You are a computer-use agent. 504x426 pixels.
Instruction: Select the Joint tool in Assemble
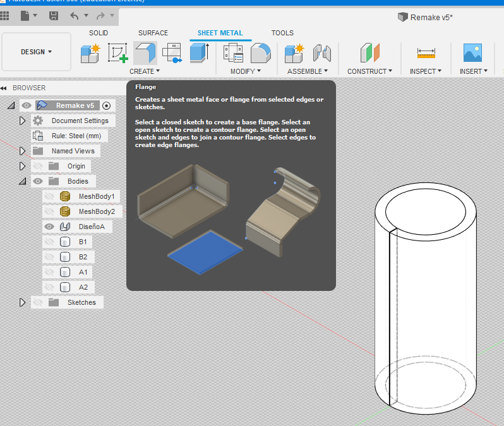click(x=321, y=53)
